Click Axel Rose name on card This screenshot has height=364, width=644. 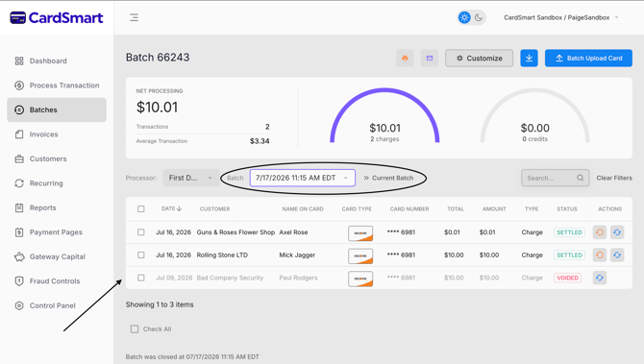[x=293, y=232]
